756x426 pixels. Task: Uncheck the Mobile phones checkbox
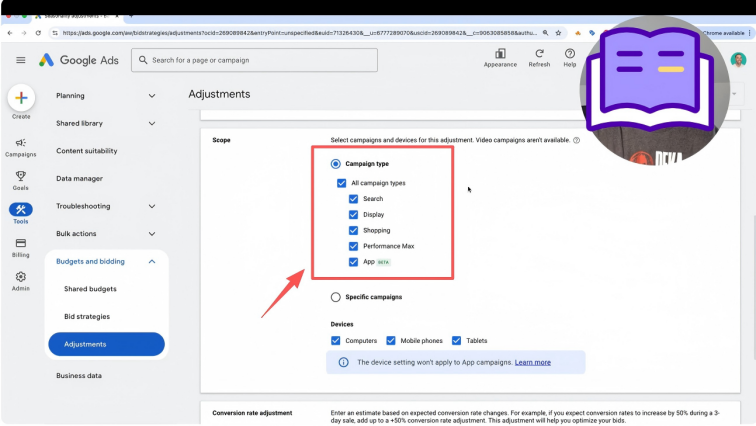coord(391,341)
